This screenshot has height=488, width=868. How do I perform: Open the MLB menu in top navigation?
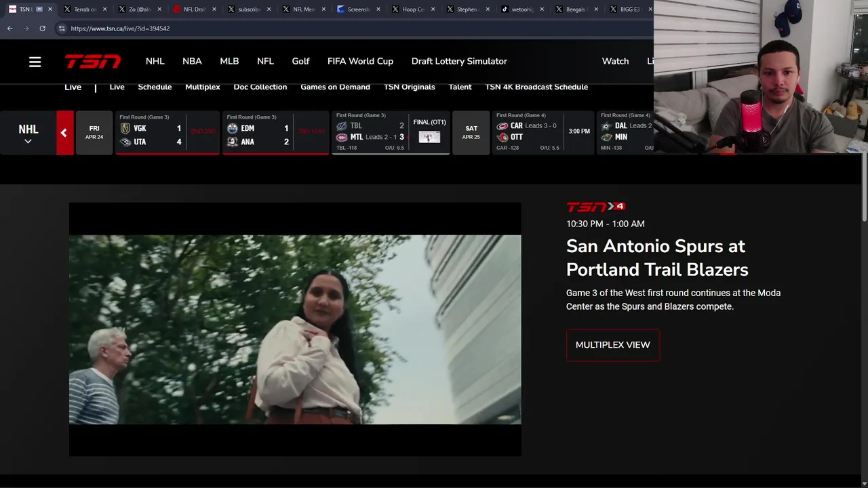(229, 61)
